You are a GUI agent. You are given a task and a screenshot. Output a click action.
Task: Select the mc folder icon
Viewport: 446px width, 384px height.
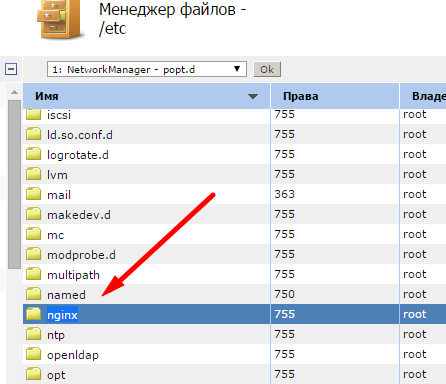click(x=33, y=234)
